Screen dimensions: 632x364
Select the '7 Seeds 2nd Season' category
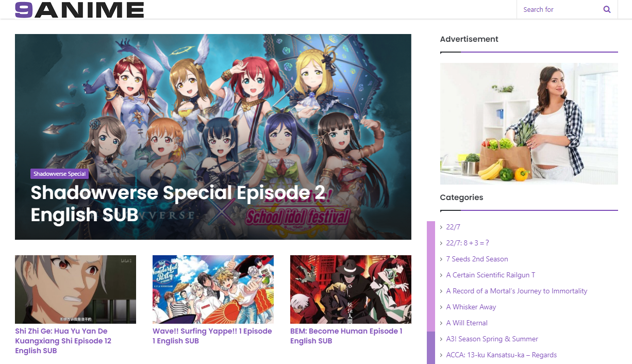[477, 259]
